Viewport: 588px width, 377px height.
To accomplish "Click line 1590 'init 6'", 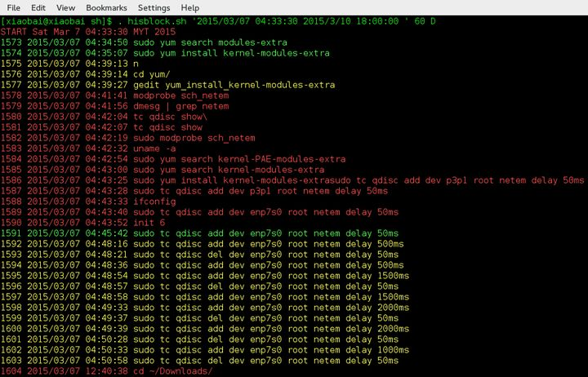I will pos(82,223).
